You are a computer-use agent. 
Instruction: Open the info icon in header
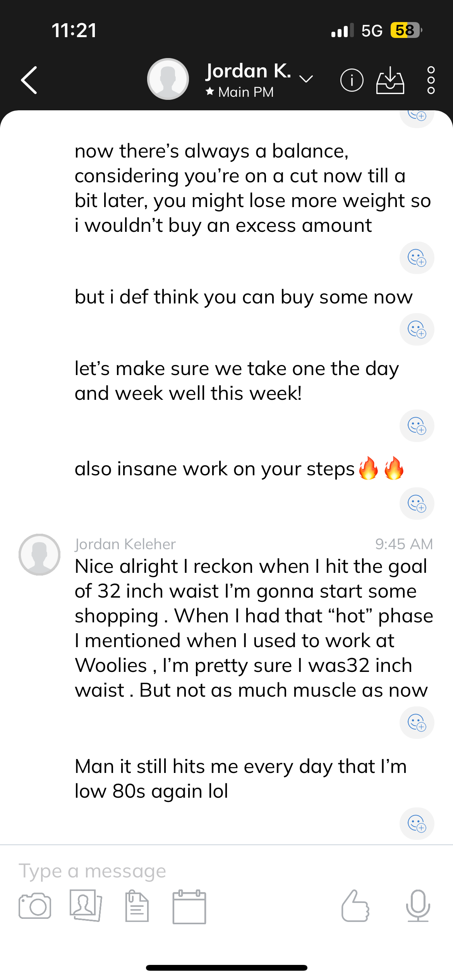coord(352,81)
